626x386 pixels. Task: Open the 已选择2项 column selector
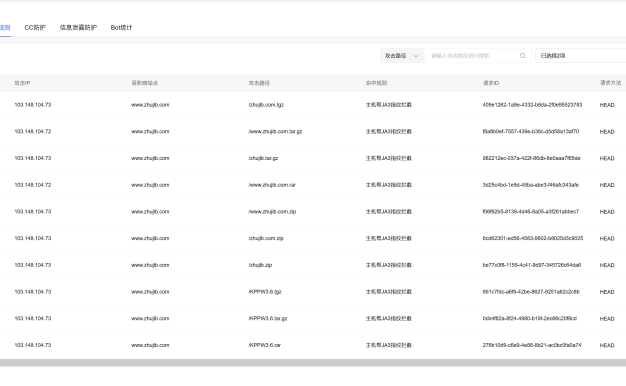580,56
